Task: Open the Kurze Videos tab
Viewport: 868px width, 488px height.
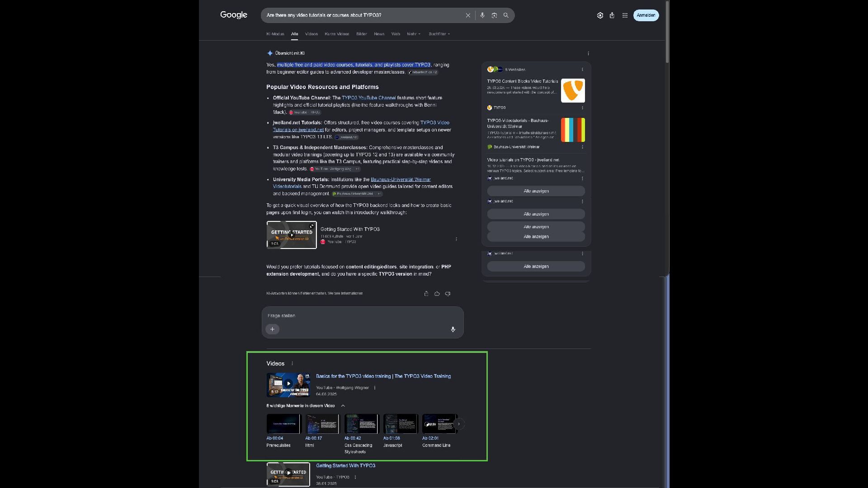Action: [337, 34]
